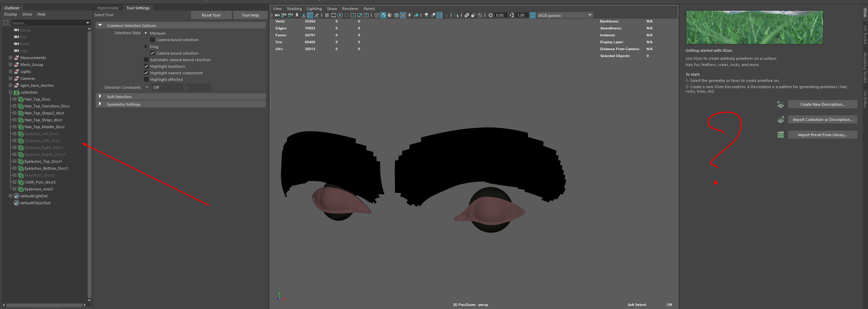Open Camera Attributes icon in viewport toolbar
The width and height of the screenshot is (868, 309).
290,15
